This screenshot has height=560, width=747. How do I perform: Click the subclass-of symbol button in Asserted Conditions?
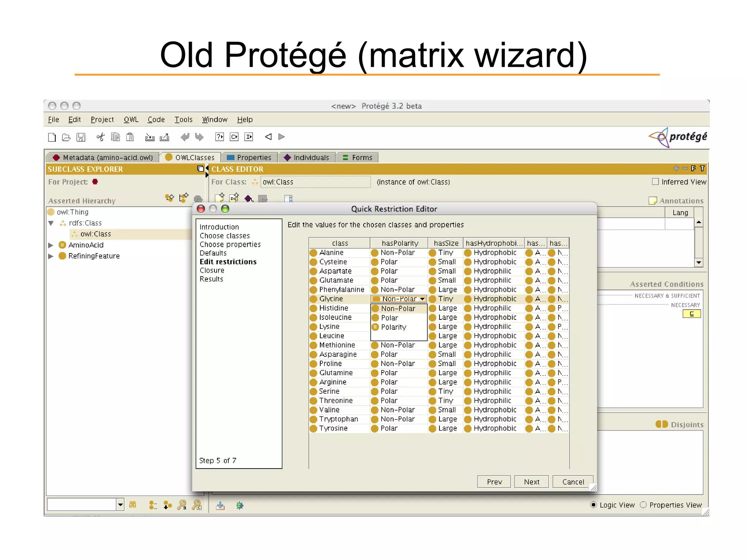(x=692, y=314)
